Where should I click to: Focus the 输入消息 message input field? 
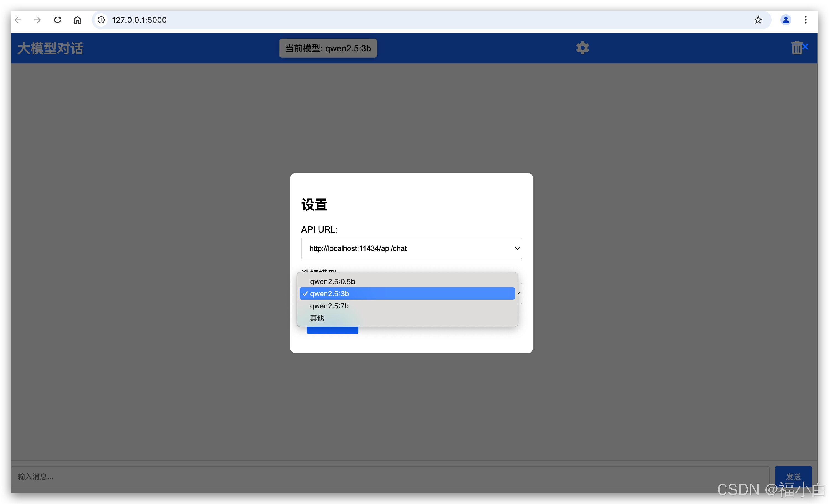point(390,476)
